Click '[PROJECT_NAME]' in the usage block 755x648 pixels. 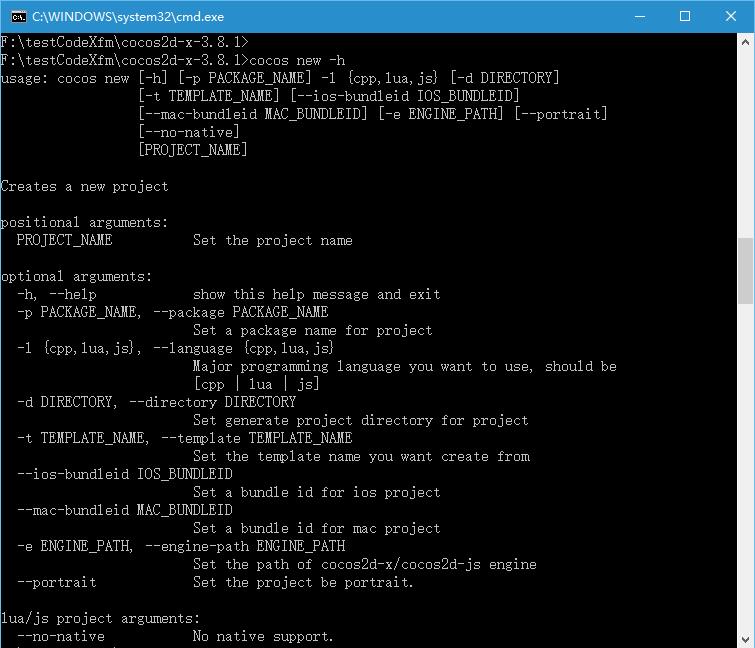click(x=193, y=150)
